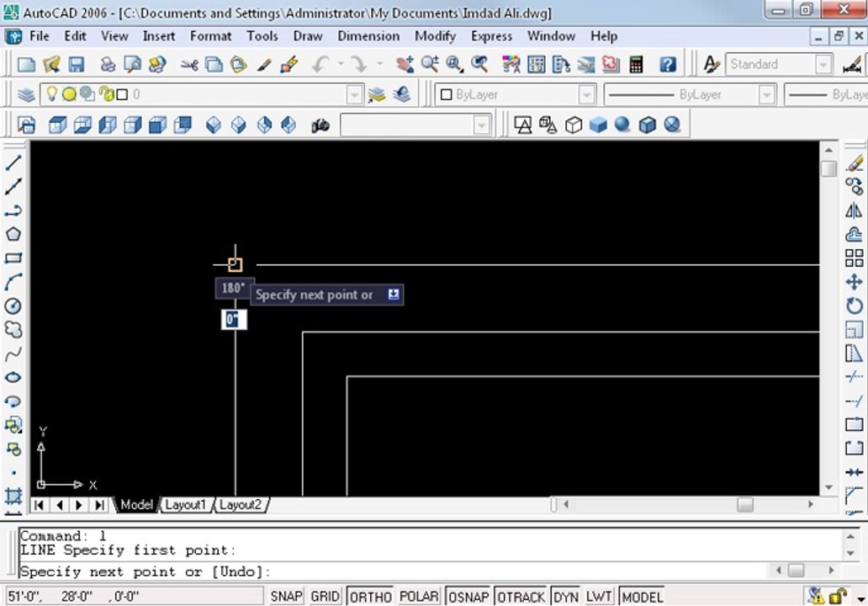Select the Spline draw tool
The image size is (868, 606).
pyautogui.click(x=13, y=353)
